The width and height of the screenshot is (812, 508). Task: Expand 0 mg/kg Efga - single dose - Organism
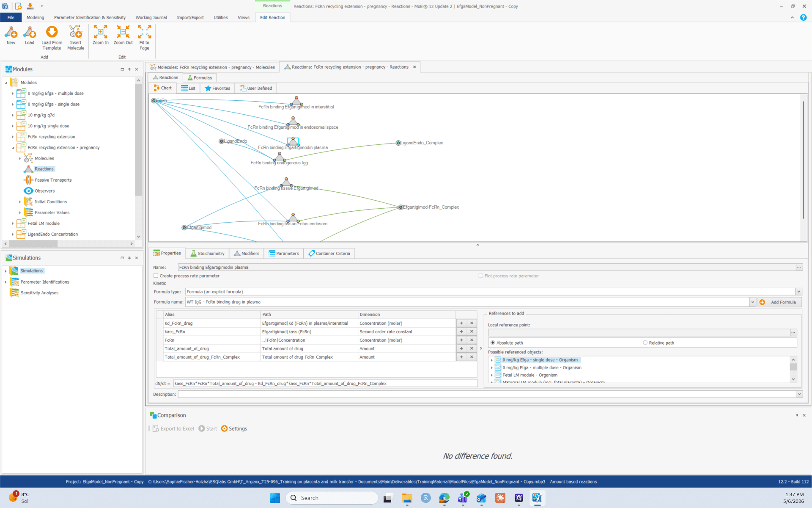[491, 360]
